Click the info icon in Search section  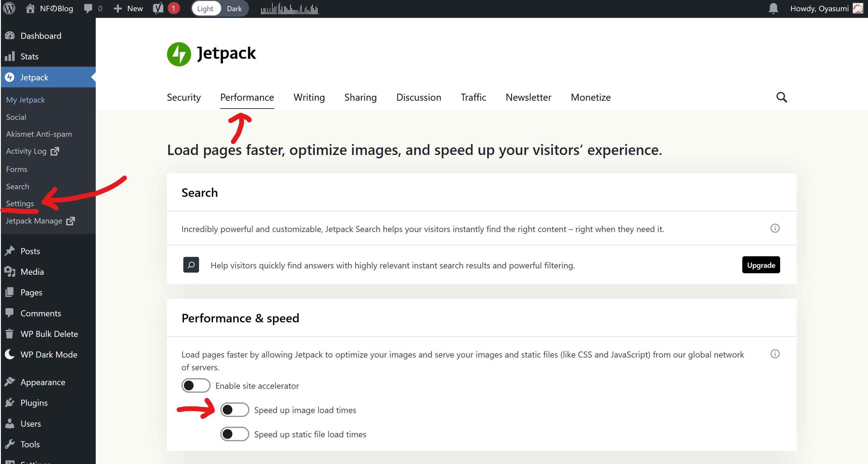click(775, 229)
